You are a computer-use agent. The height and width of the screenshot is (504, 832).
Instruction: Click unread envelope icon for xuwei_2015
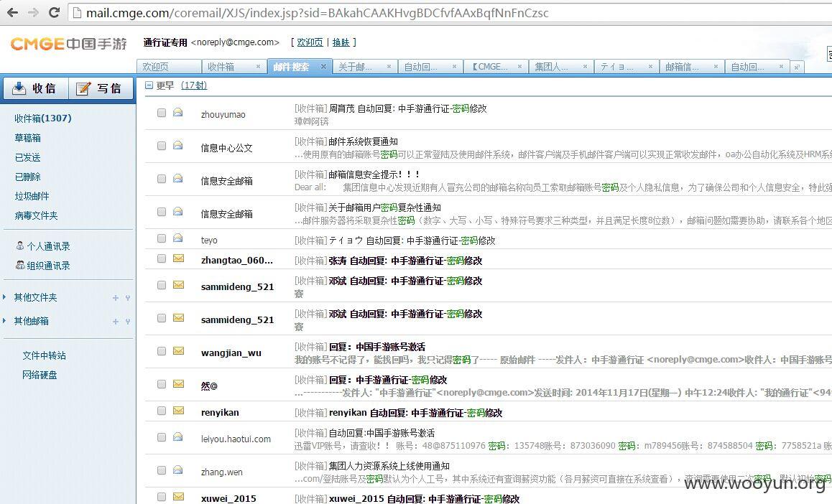point(178,497)
